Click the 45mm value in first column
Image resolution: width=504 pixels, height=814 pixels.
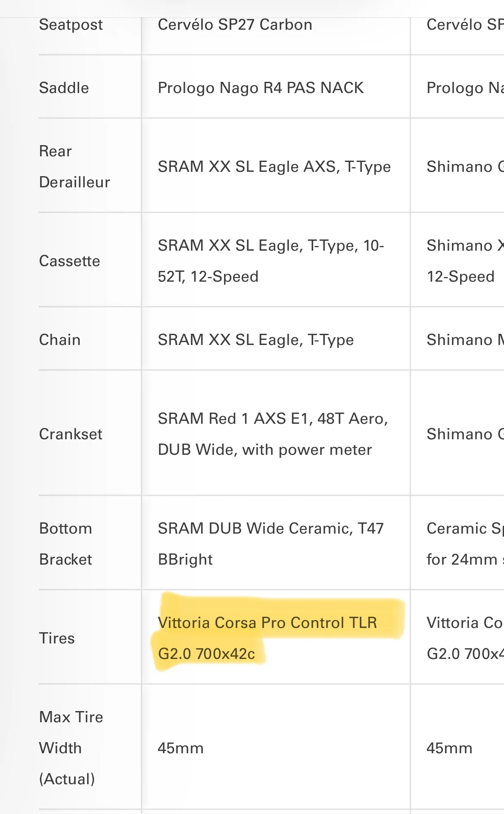[x=180, y=748]
